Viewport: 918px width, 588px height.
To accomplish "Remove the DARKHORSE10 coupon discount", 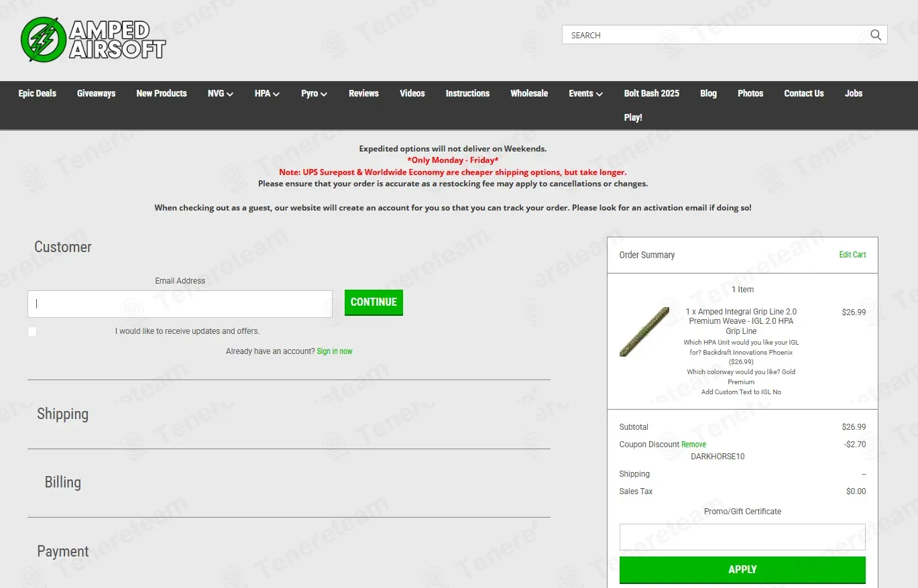I will tap(693, 445).
